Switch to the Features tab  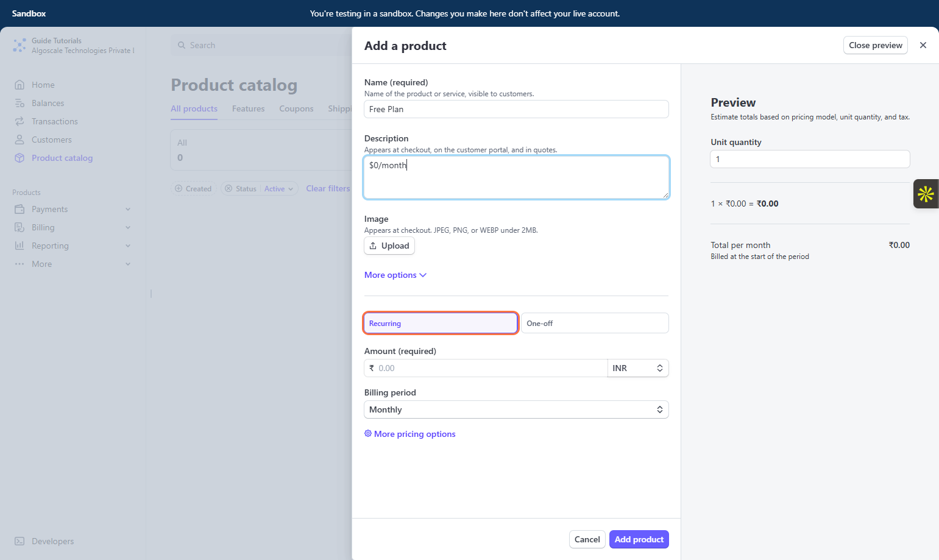click(x=248, y=108)
